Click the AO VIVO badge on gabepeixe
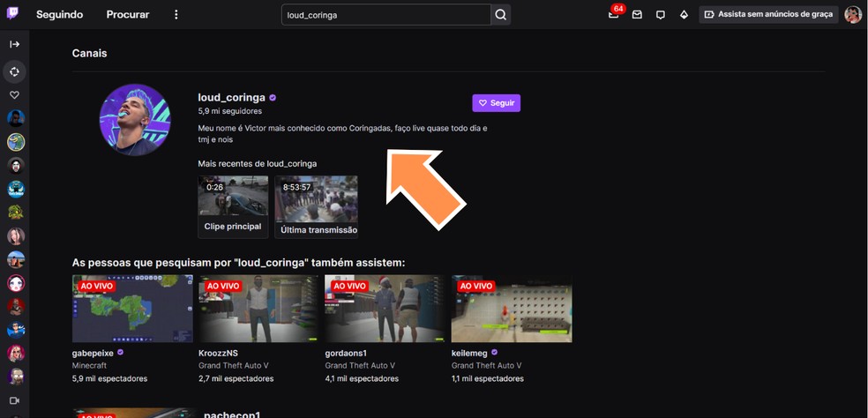 point(96,287)
